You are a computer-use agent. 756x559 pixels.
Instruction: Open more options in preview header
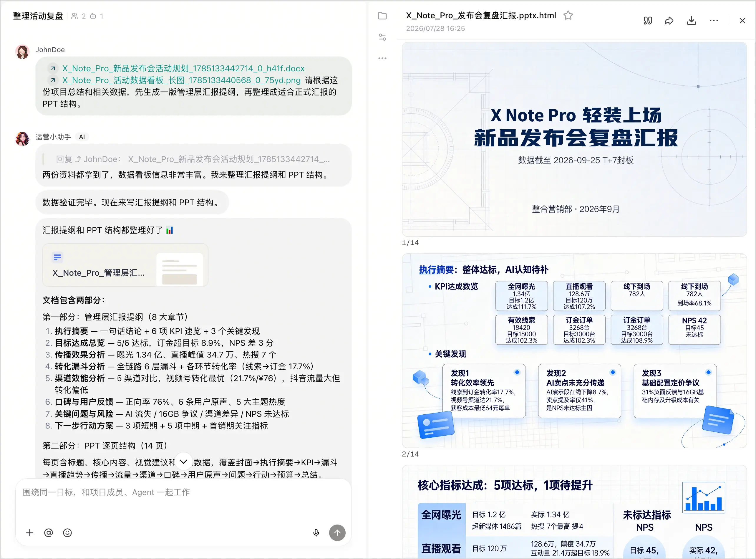(714, 21)
